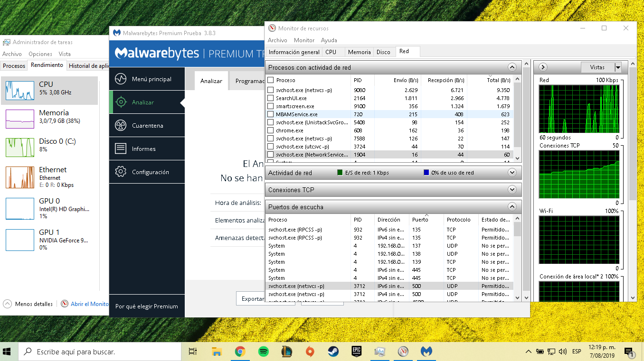Collapse Procesos con actividad de red section

[512, 67]
